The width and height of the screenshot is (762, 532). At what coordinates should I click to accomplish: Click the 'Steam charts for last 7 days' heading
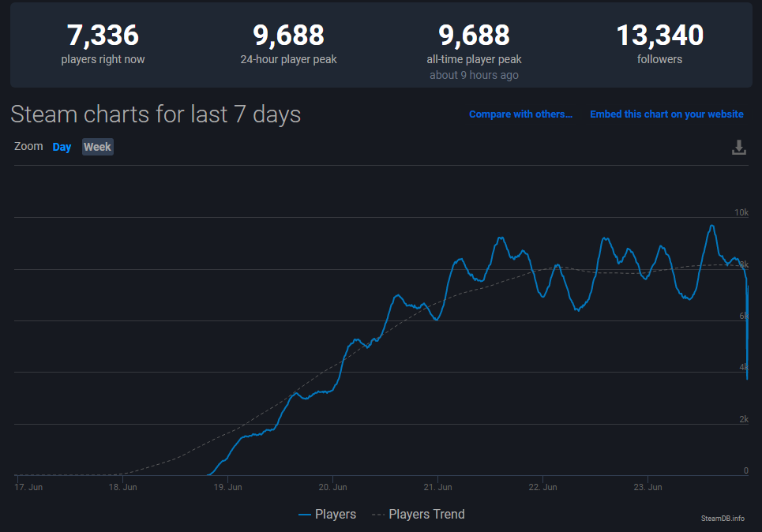[156, 114]
